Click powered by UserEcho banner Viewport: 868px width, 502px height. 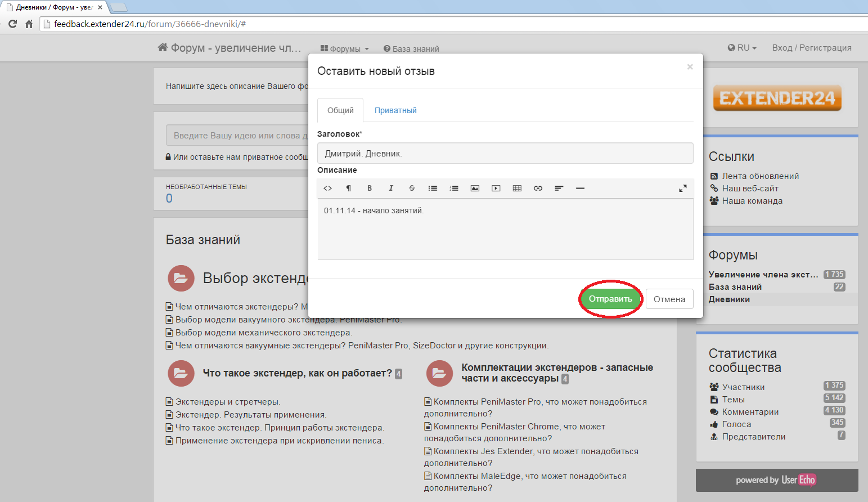tap(776, 480)
